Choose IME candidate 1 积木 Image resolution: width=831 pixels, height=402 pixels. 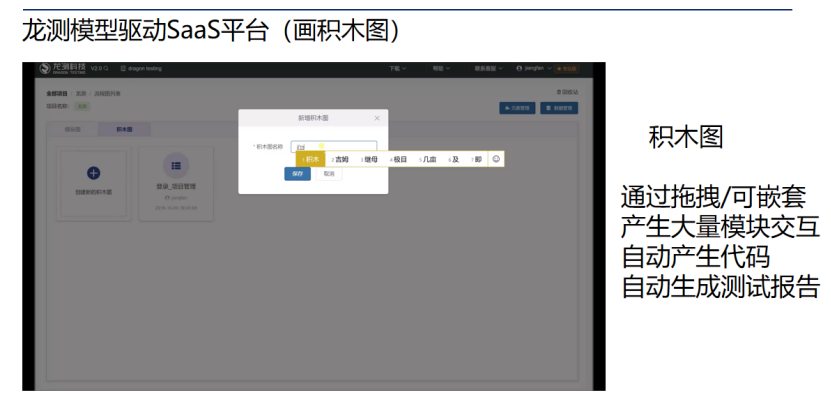pos(311,159)
